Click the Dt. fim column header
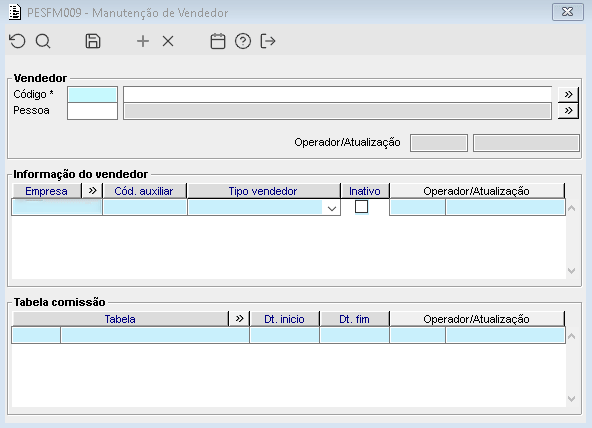This screenshot has width=592, height=428. [355, 319]
